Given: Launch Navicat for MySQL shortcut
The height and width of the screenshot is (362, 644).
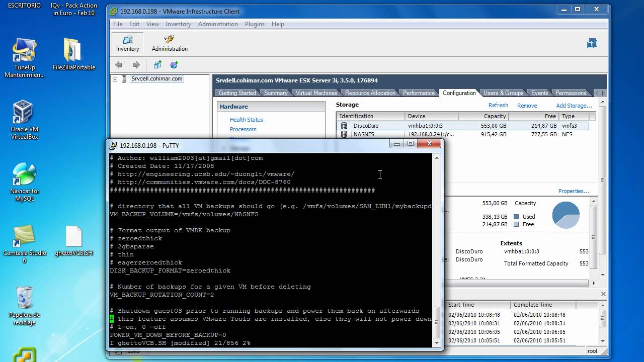Looking at the screenshot, I should [x=24, y=182].
